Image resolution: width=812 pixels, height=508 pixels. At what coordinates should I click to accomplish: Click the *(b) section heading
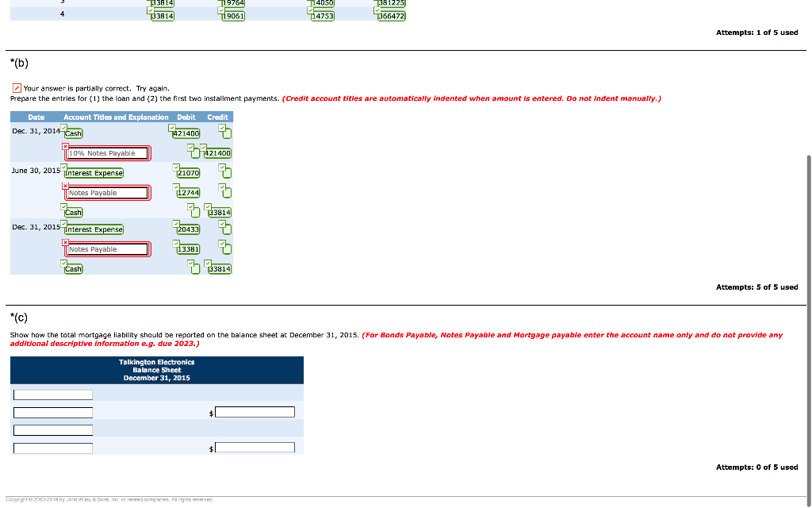19,63
